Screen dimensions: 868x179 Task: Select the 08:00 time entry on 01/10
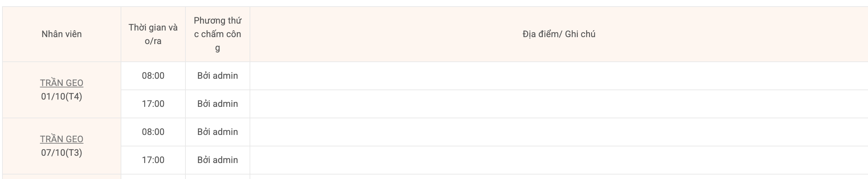pos(153,76)
